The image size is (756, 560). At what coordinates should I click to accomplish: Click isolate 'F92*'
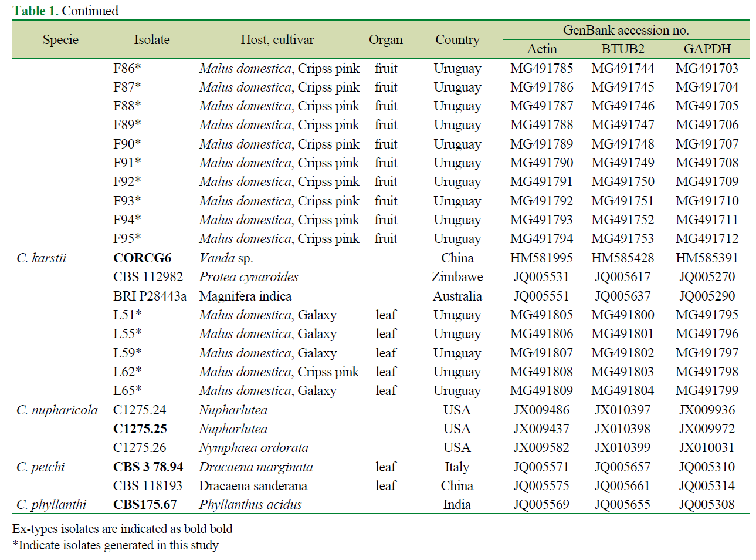point(127,181)
